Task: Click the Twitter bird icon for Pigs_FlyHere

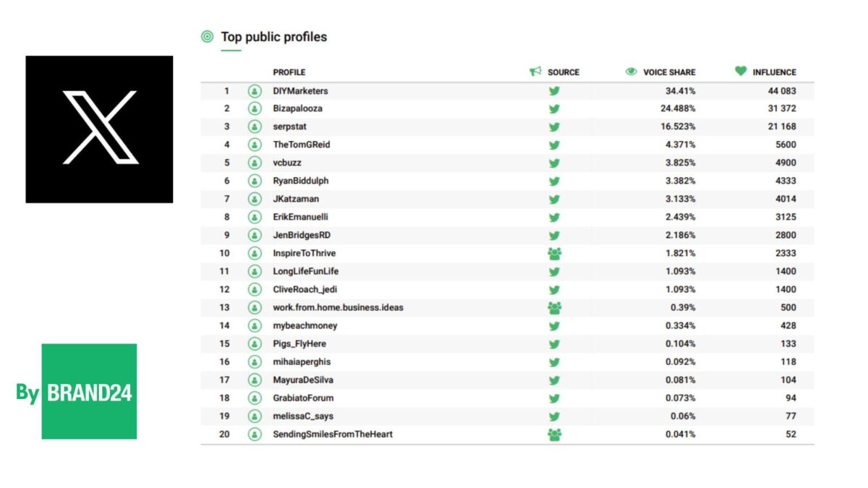Action: click(555, 343)
